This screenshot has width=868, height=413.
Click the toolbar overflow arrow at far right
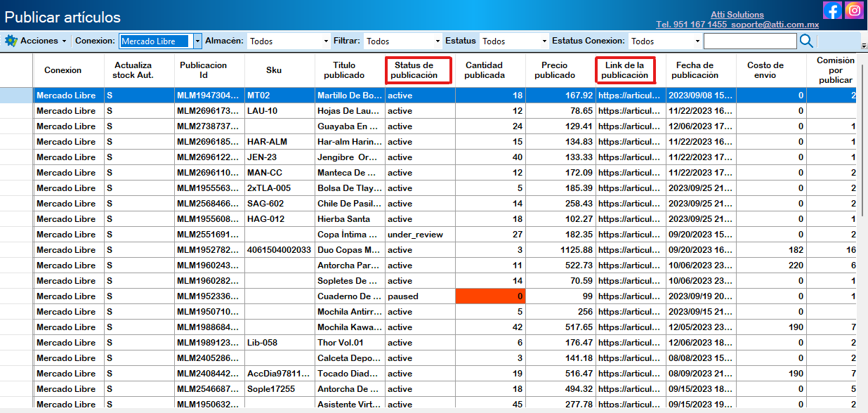coord(864,46)
